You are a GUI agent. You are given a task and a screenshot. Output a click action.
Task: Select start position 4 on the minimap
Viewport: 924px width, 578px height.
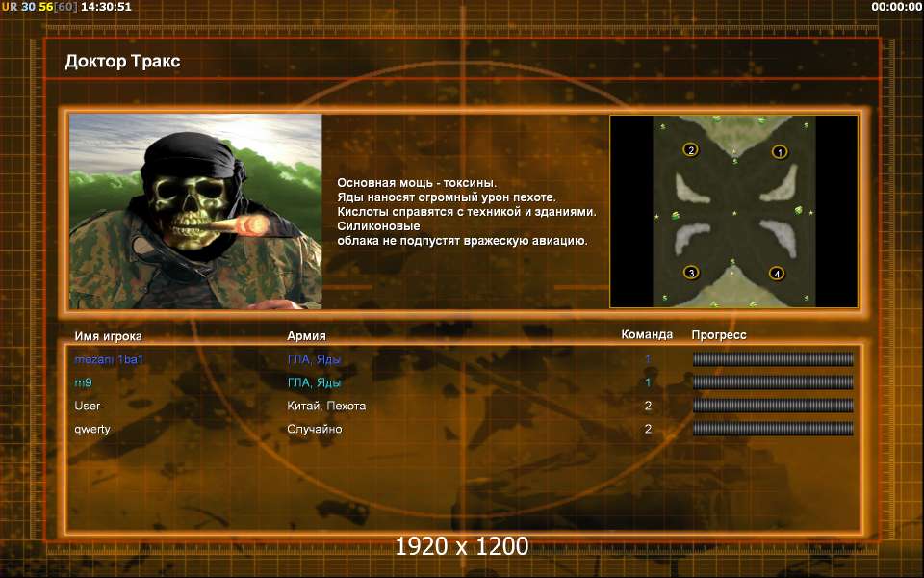(x=777, y=274)
